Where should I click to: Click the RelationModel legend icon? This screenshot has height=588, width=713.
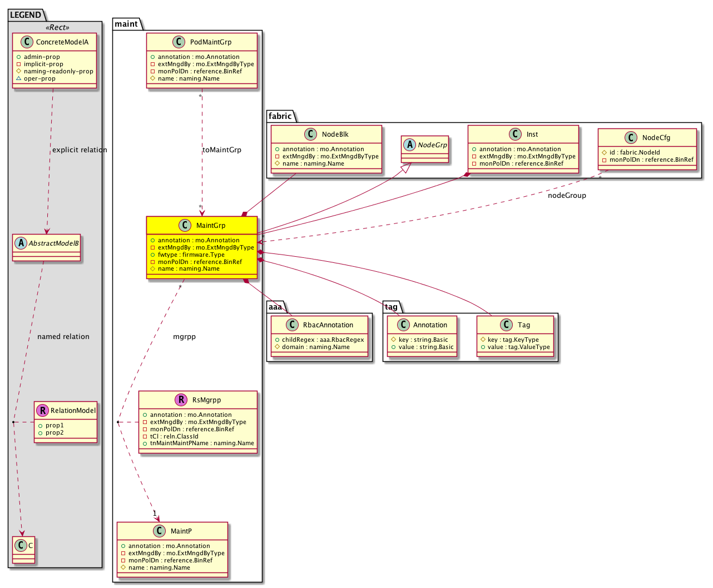(x=42, y=411)
